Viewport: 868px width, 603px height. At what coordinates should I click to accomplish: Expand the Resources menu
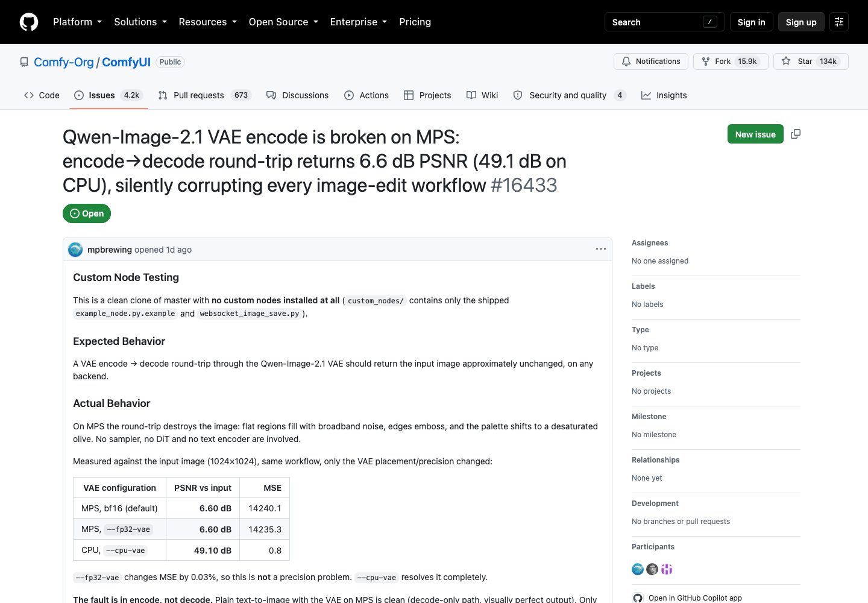click(x=207, y=22)
